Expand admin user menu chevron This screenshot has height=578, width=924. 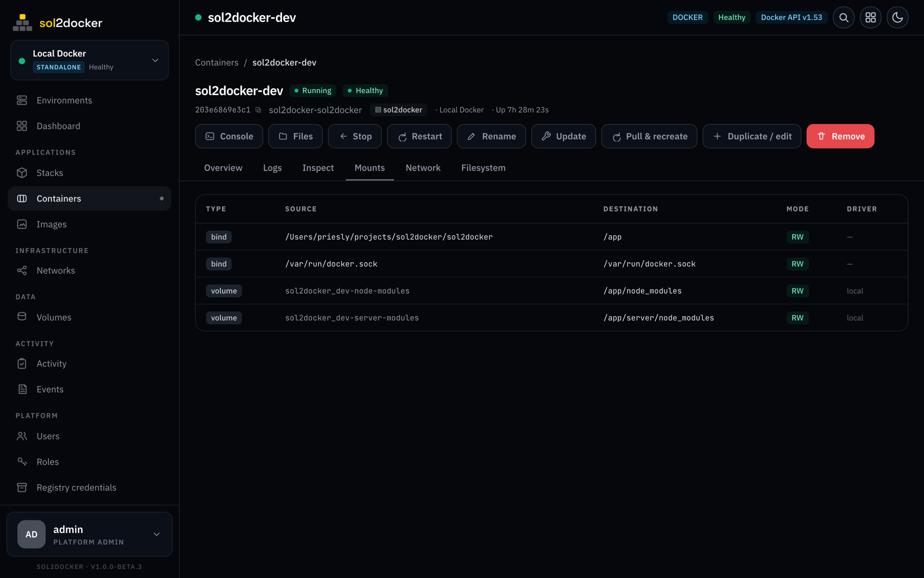pos(157,534)
